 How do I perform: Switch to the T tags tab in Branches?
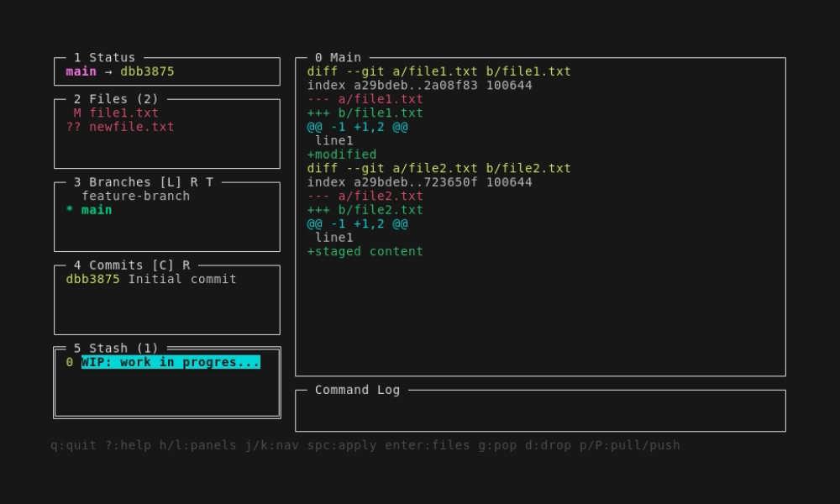(x=209, y=182)
